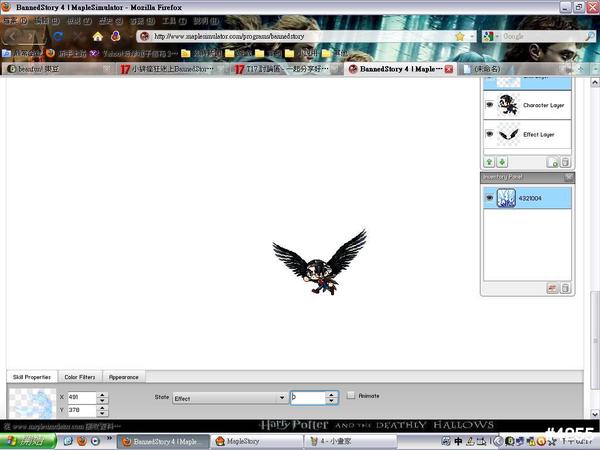Enable the Animate checkbox

[350, 396]
